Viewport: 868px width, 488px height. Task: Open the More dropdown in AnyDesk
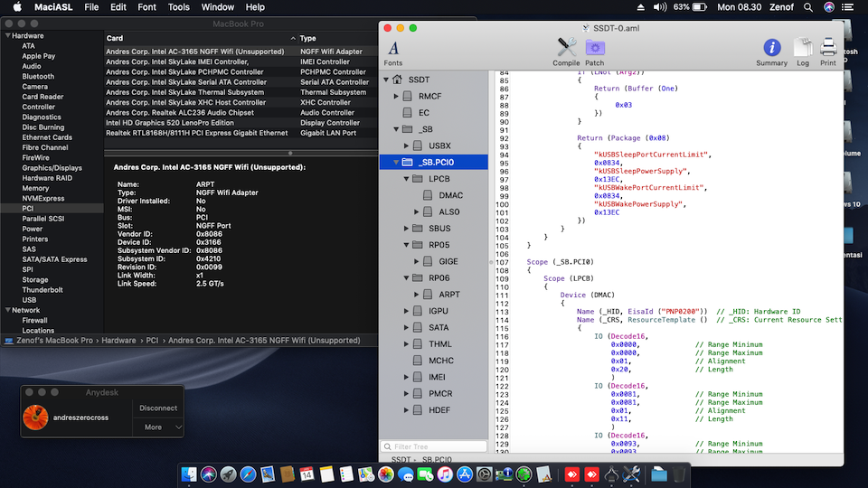pos(158,427)
